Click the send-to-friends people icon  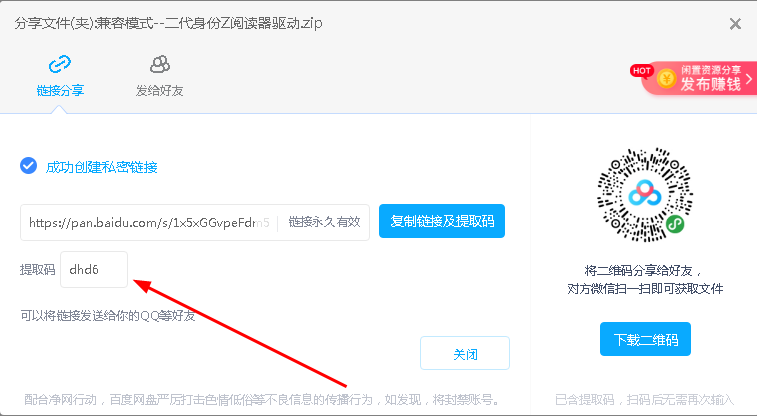(160, 64)
